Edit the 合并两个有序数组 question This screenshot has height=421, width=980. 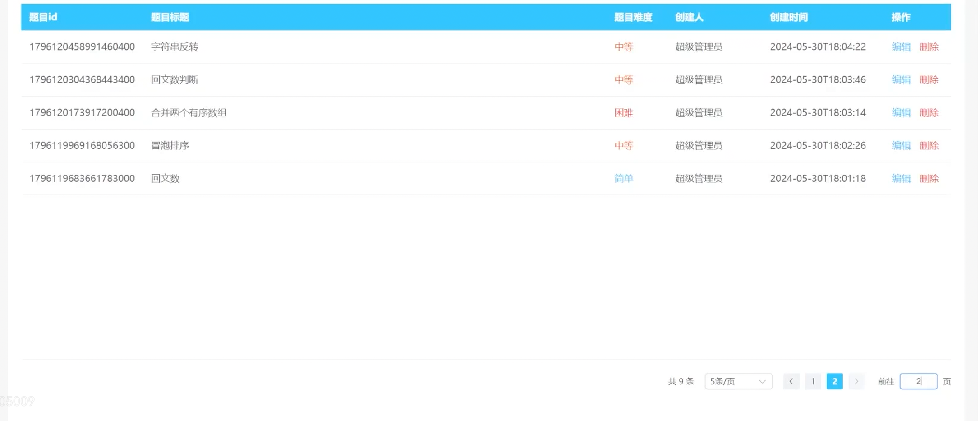(901, 112)
